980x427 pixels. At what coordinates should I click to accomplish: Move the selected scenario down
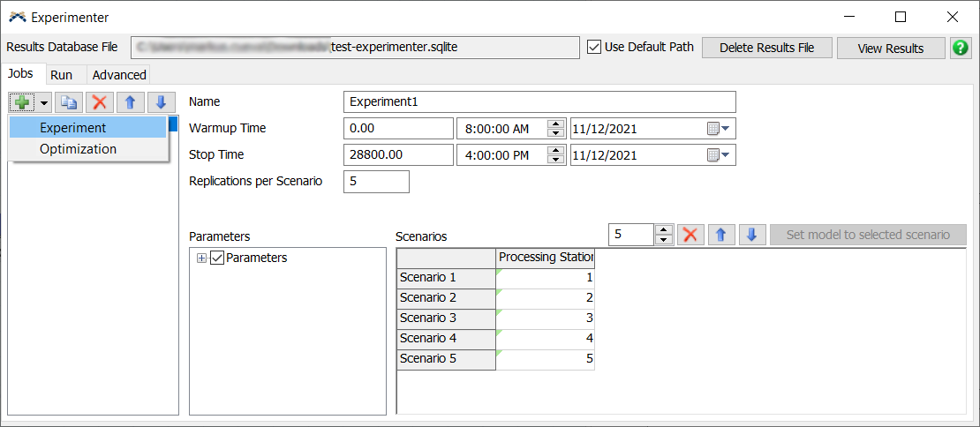tap(751, 235)
